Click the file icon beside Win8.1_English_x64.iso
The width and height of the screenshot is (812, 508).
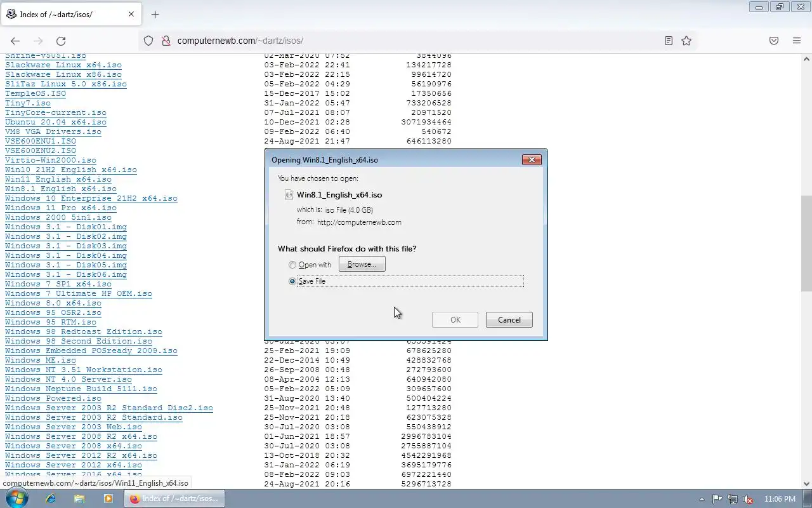(x=290, y=195)
